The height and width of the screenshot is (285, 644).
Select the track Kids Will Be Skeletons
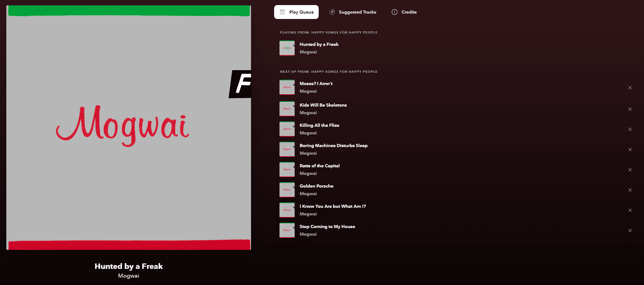[323, 105]
